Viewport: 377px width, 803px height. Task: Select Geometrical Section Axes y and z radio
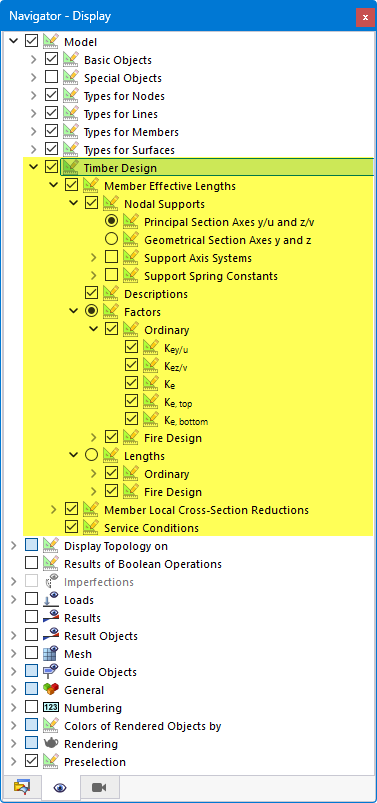pos(111,239)
